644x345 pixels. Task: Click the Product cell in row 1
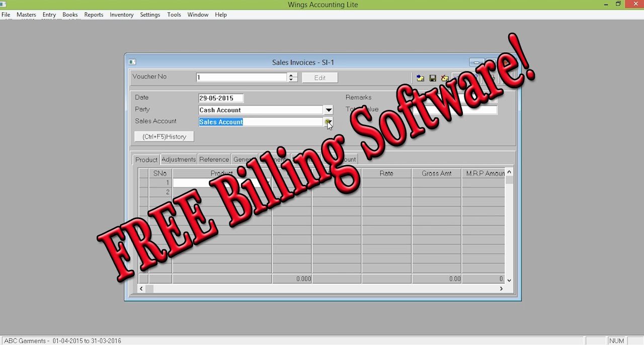(x=222, y=182)
